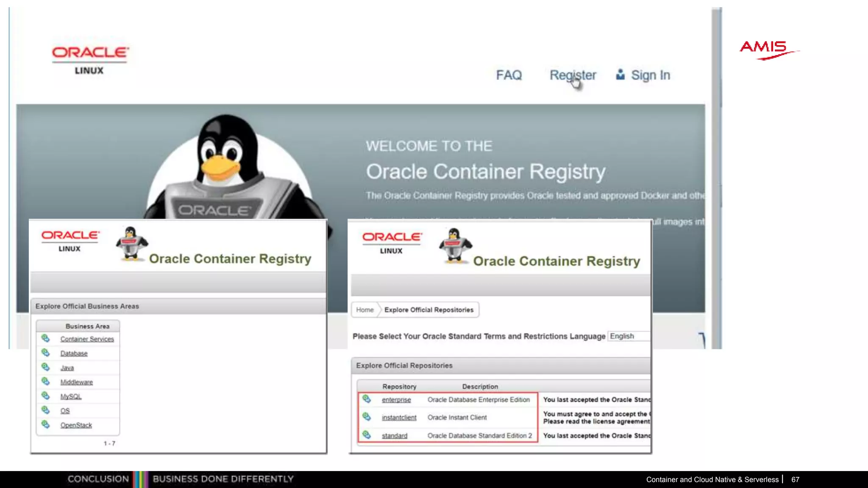Viewport: 868px width, 488px height.
Task: Click the Business Area column header
Action: coord(87,327)
